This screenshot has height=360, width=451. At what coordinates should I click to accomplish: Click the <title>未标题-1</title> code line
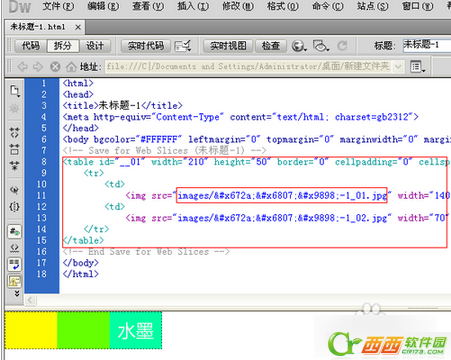[123, 106]
